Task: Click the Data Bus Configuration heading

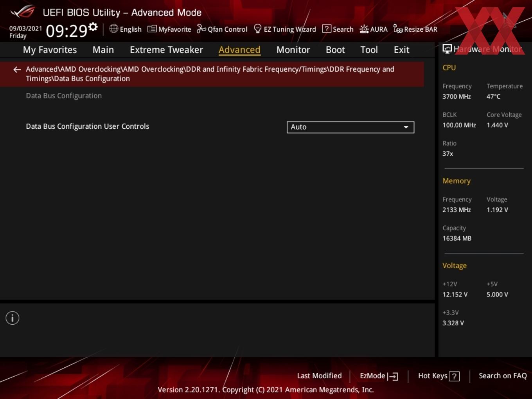Action: tap(64, 95)
